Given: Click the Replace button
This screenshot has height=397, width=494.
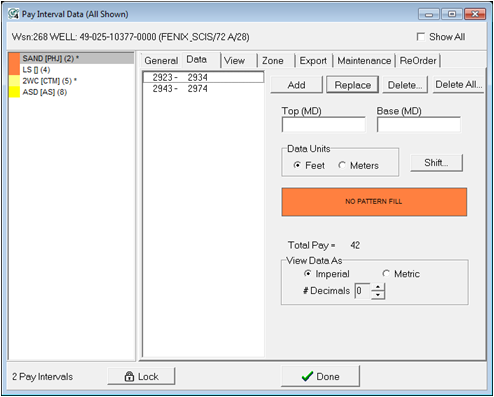Looking at the screenshot, I should pos(352,85).
